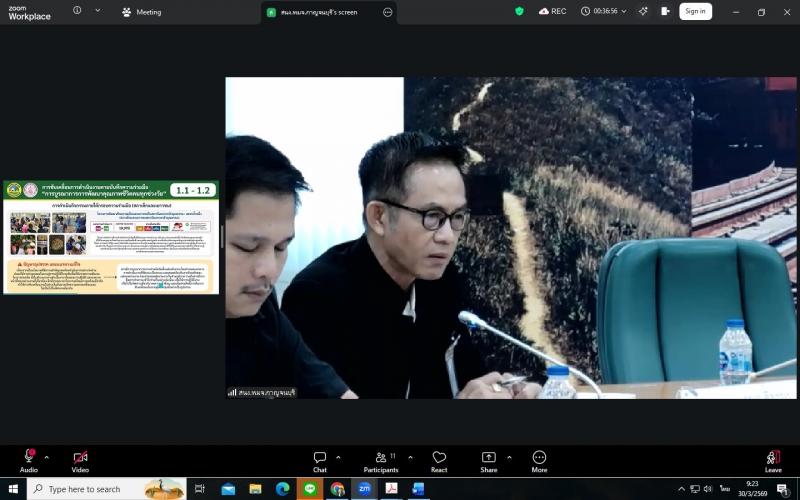This screenshot has height=500, width=800.
Task: Leave the meeting
Action: click(x=773, y=462)
